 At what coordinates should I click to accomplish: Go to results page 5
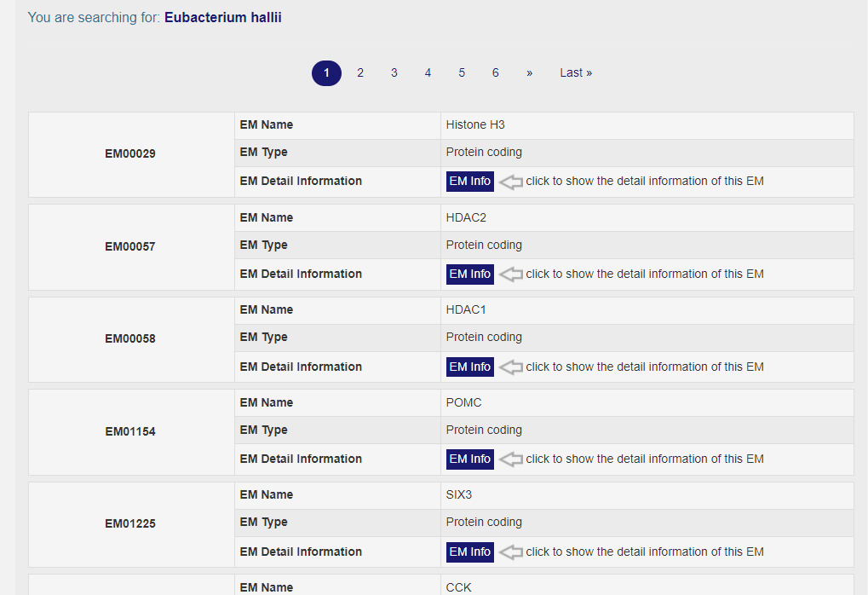point(462,73)
